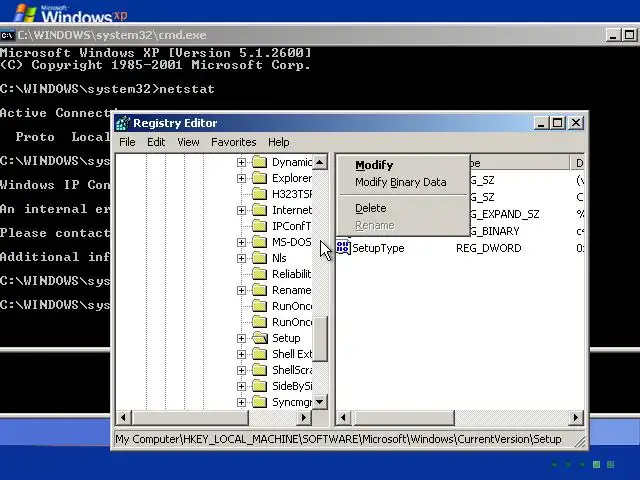Click tree pane scroll left arrow

(123, 418)
